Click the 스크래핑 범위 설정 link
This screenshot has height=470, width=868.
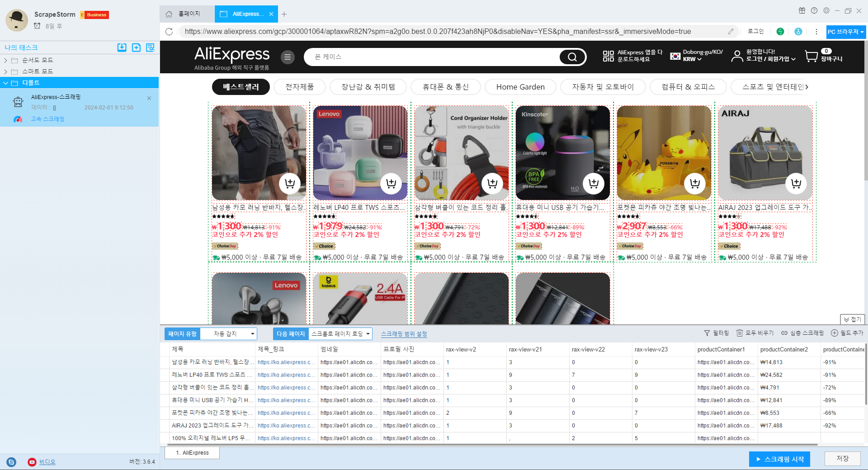point(404,334)
